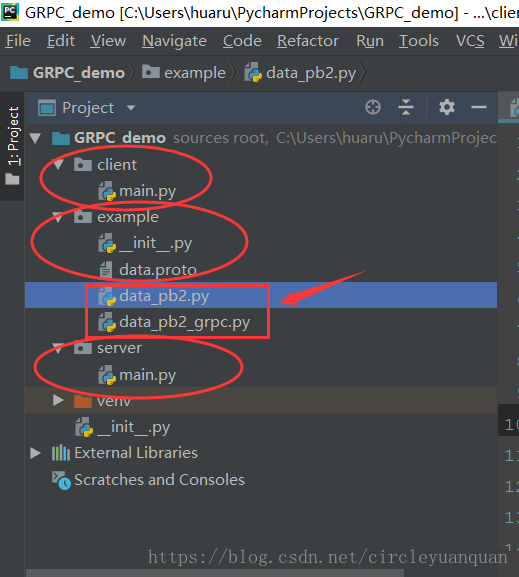The width and height of the screenshot is (519, 577).
Task: Click the Collapse All icon in Project panel
Action: (x=406, y=107)
